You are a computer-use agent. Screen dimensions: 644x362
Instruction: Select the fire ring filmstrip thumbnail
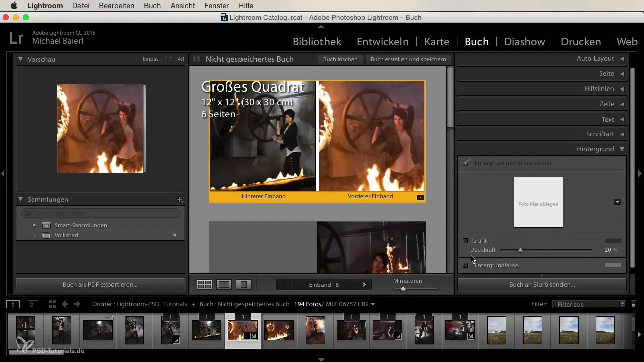point(279,330)
